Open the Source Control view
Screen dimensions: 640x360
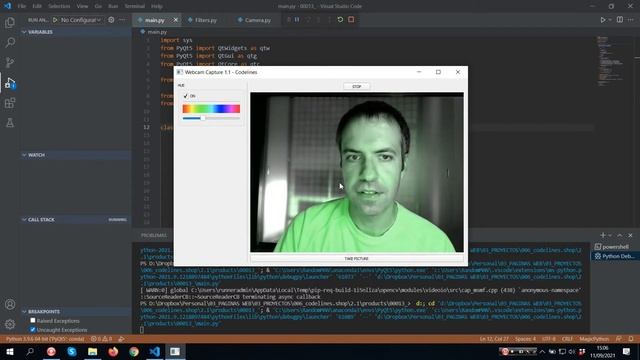click(x=10, y=62)
